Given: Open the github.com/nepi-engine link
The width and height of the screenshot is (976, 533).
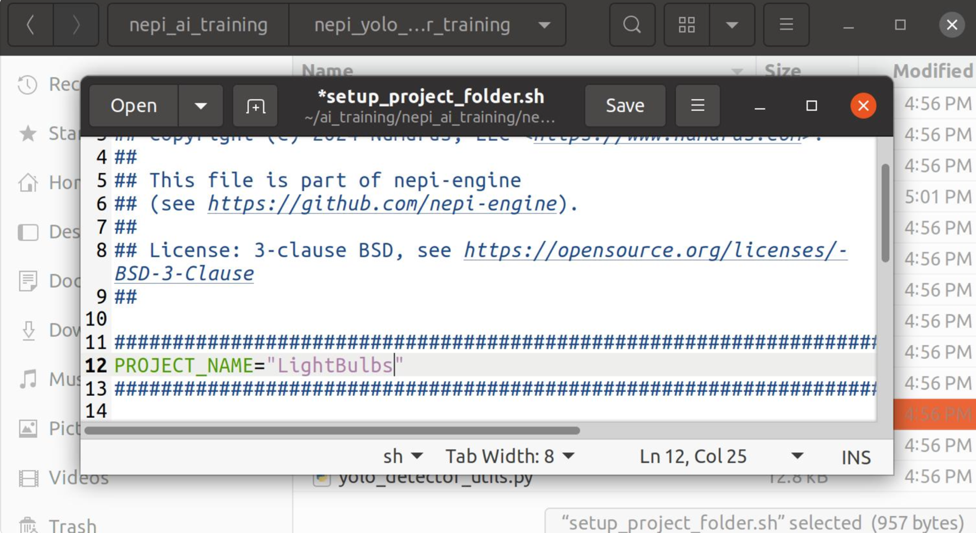Looking at the screenshot, I should (382, 204).
